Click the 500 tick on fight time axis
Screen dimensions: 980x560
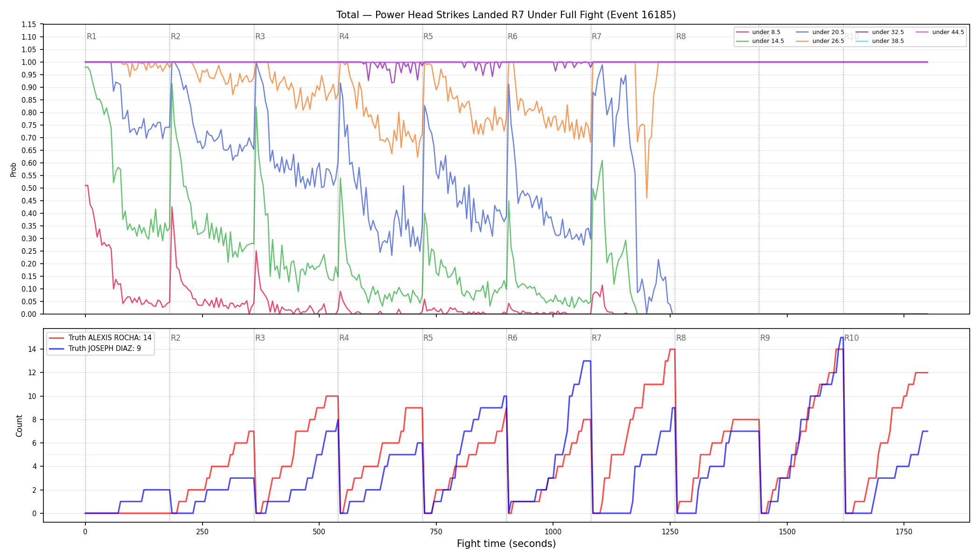[319, 531]
